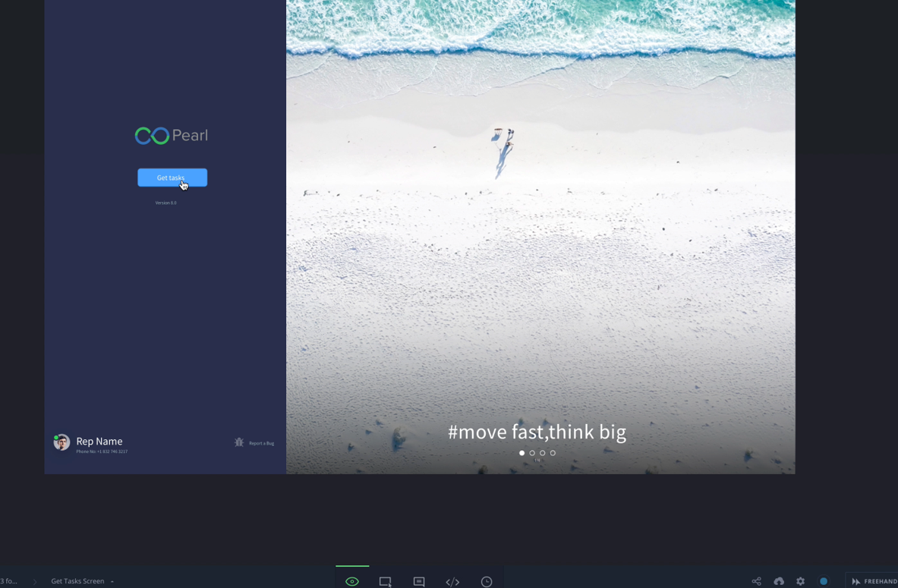Switch to preview mode eye icon
The height and width of the screenshot is (588, 898).
point(352,581)
